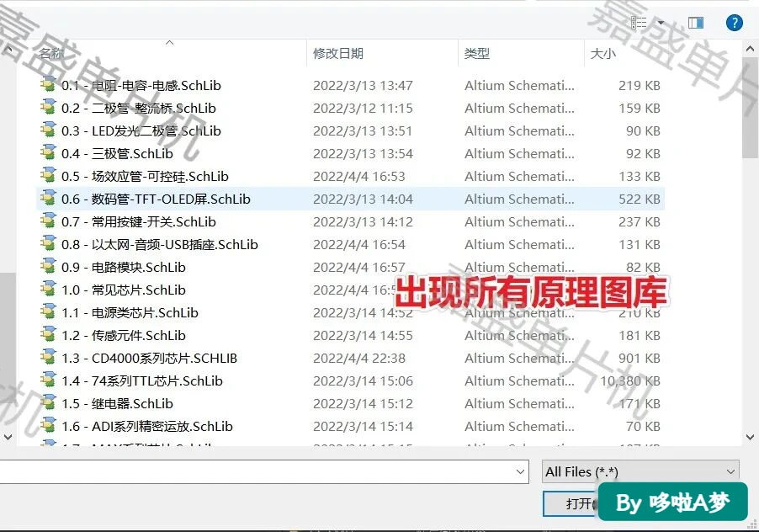Click file icon for 1.4 74系列TTL芯片.SchLib

(48, 380)
